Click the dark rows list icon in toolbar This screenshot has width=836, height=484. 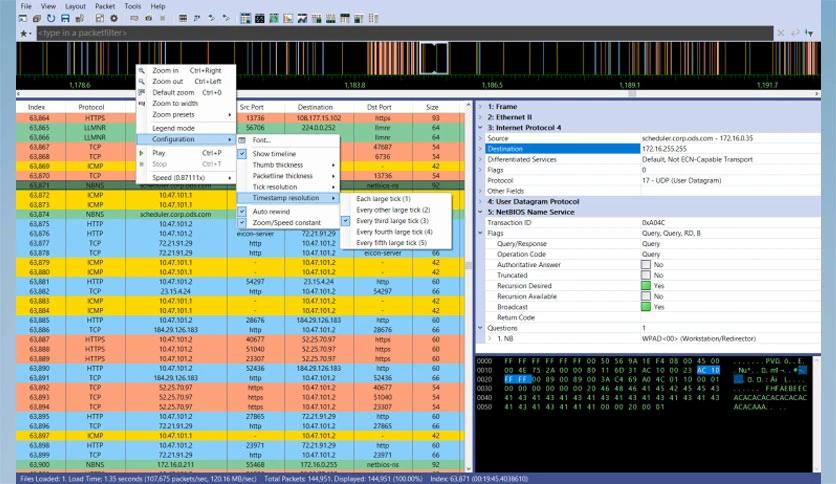click(x=182, y=19)
